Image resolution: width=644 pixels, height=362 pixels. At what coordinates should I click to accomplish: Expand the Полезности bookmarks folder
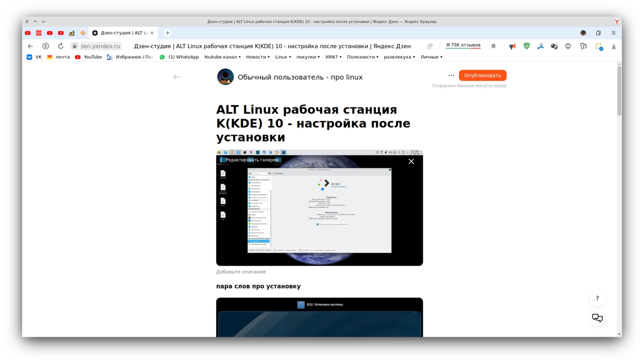363,57
